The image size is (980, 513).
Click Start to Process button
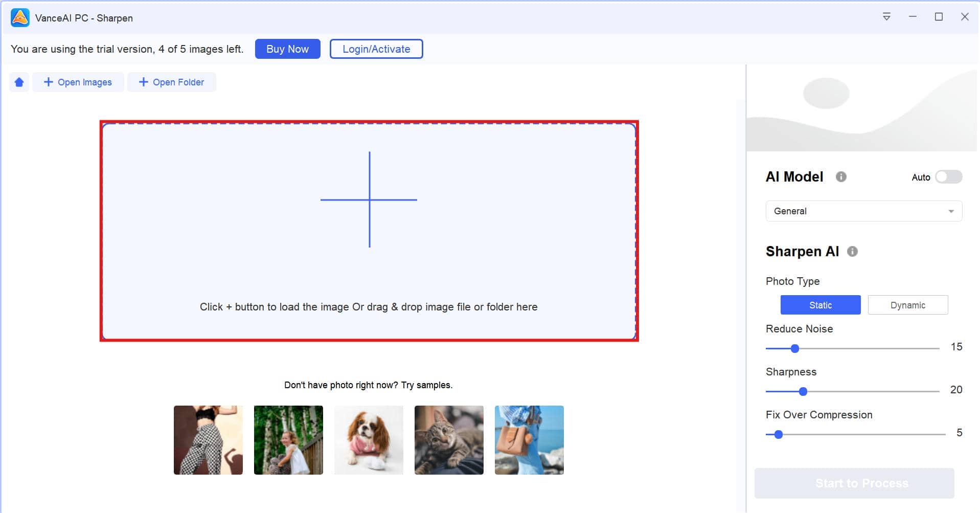coord(854,483)
